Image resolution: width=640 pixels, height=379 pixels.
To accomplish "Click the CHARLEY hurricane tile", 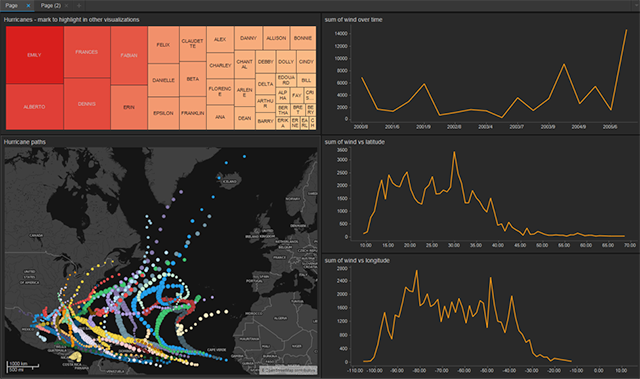I will pos(220,65).
